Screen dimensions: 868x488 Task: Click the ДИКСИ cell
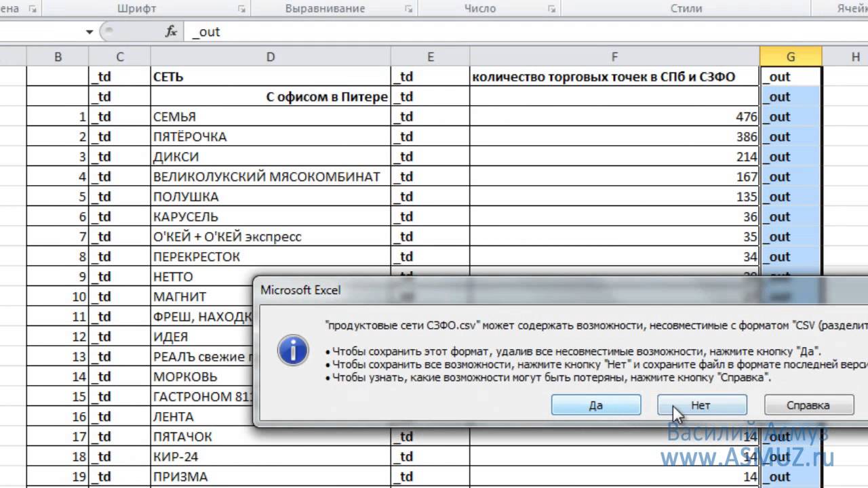(271, 157)
